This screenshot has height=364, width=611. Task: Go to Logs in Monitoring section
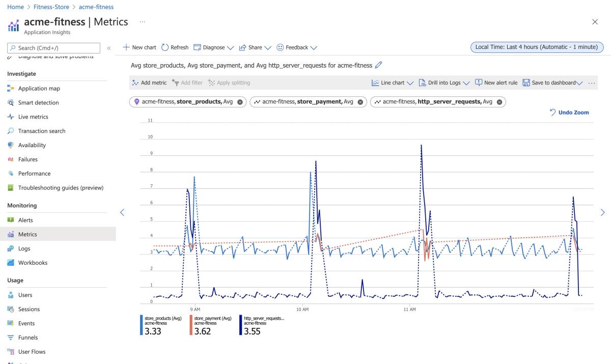coord(24,249)
